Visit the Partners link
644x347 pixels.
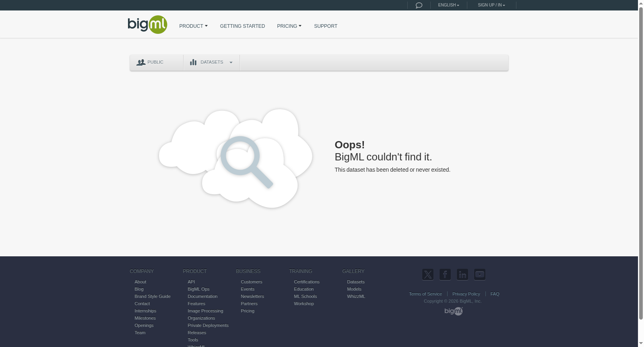249,304
